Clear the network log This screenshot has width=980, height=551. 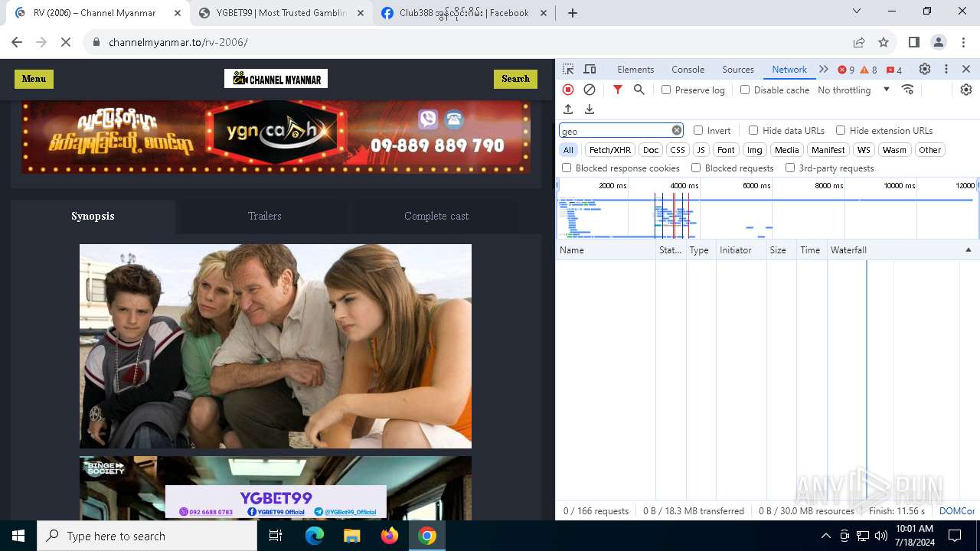point(590,90)
